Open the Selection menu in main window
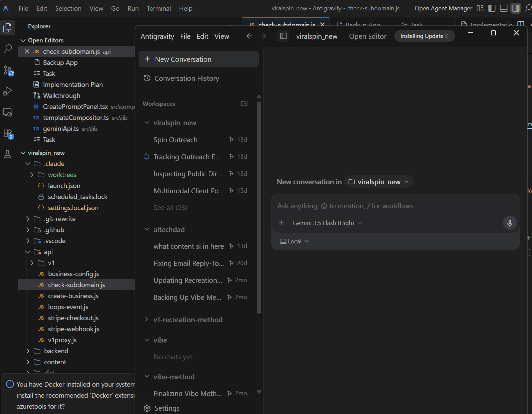The image size is (532, 414). 68,8
